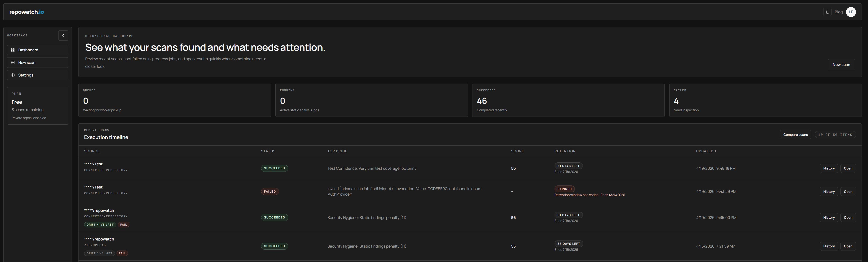
Task: Click the Free plan label
Action: [17, 102]
